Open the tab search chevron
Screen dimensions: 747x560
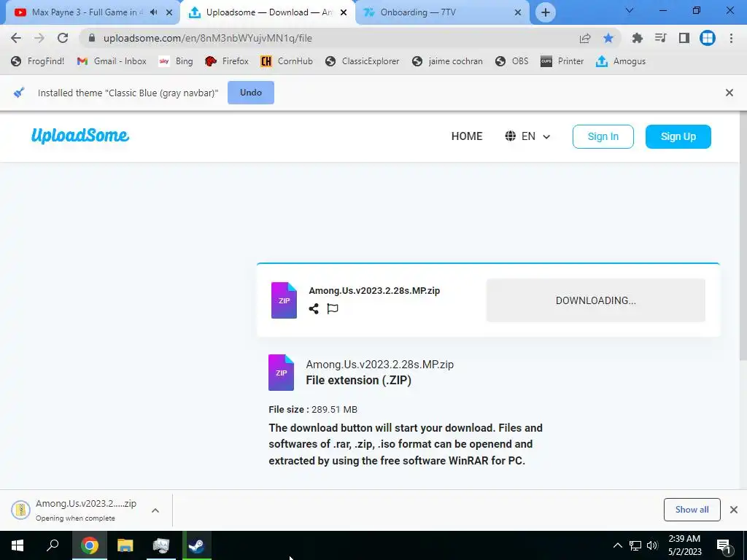tap(630, 10)
